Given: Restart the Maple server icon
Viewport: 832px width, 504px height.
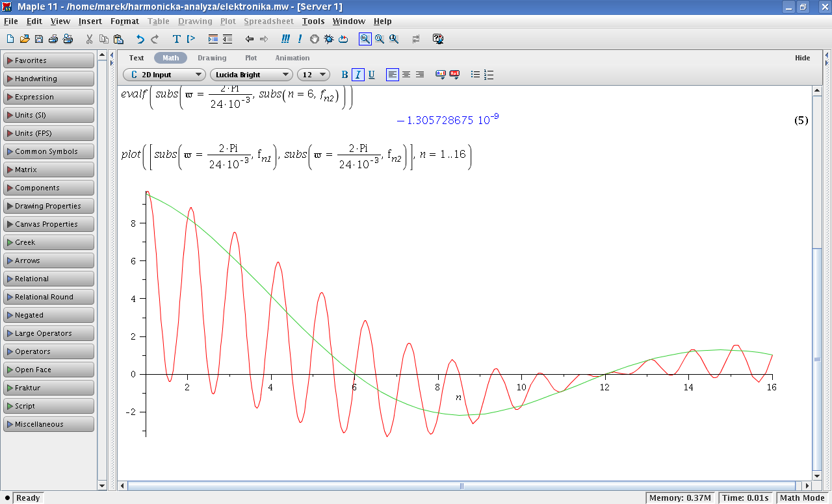Looking at the screenshot, I should pos(343,39).
